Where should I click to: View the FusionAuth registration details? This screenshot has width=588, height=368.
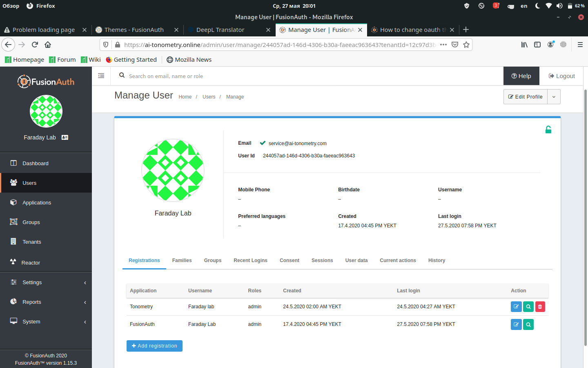[528, 324]
